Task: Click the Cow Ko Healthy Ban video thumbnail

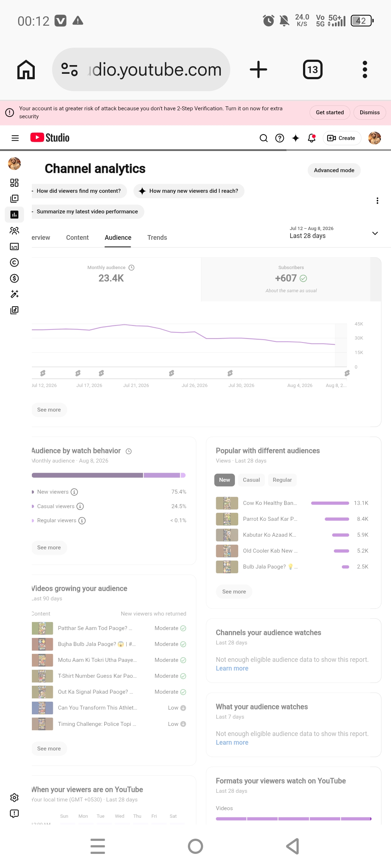Action: click(227, 503)
